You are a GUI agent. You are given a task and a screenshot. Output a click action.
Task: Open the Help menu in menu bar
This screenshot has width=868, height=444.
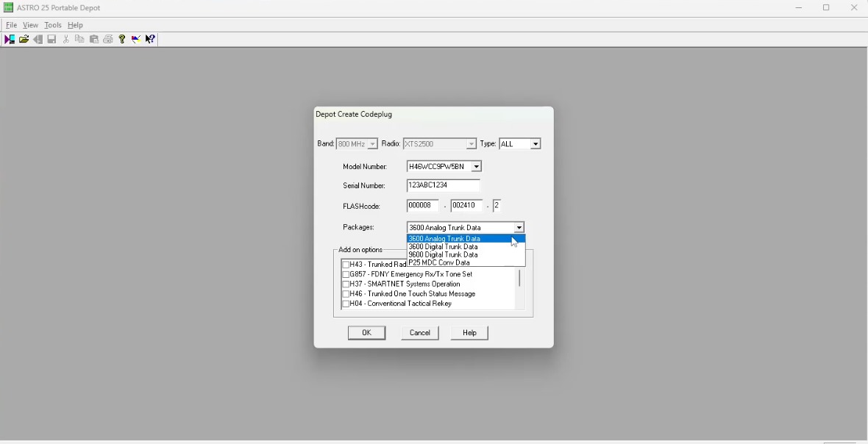[75, 25]
